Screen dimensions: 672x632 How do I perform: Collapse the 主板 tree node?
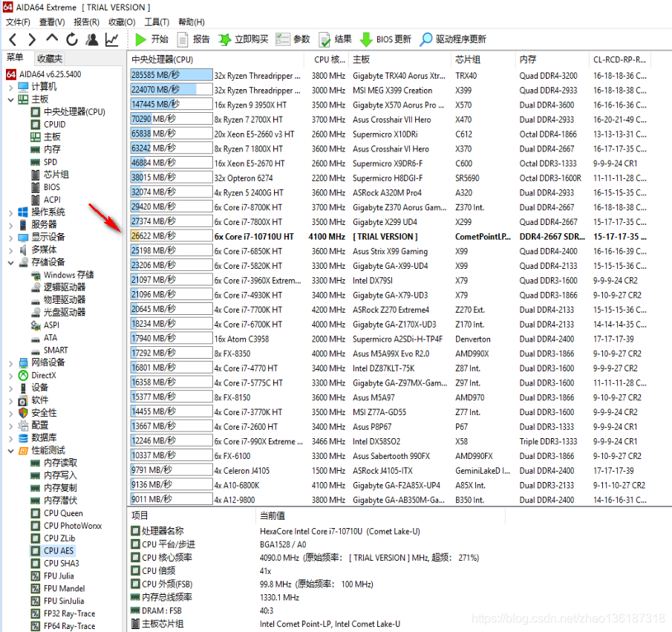click(10, 100)
